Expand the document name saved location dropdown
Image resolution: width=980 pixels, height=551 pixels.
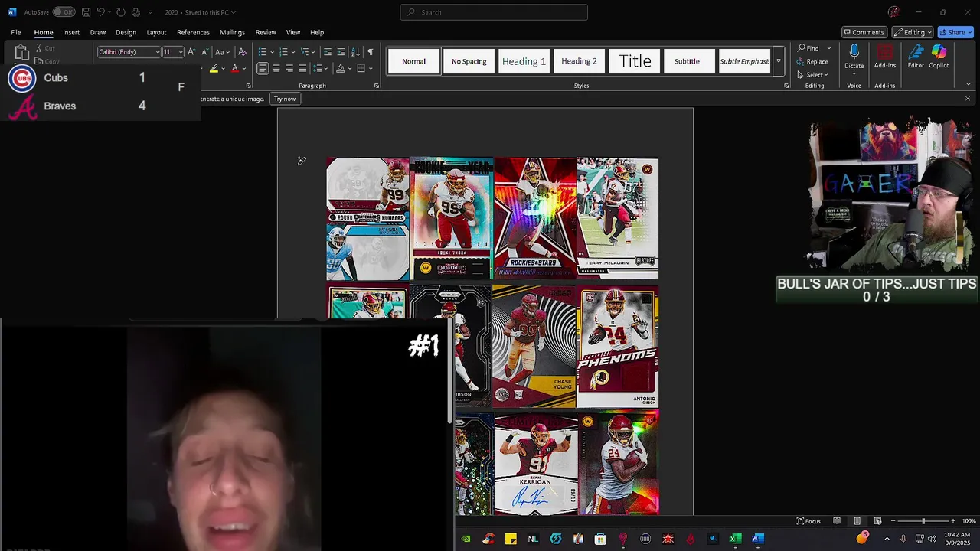[x=233, y=12]
